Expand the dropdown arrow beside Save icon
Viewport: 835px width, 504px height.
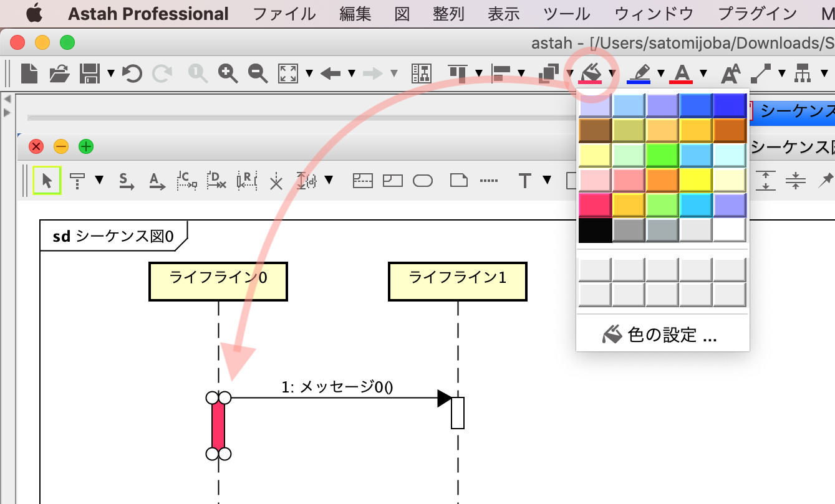click(x=111, y=74)
